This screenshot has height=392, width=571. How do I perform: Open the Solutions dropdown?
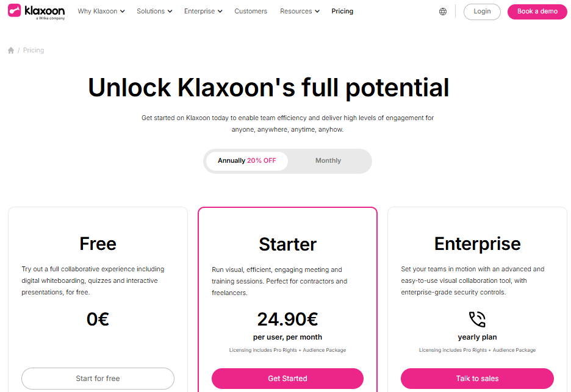click(154, 12)
